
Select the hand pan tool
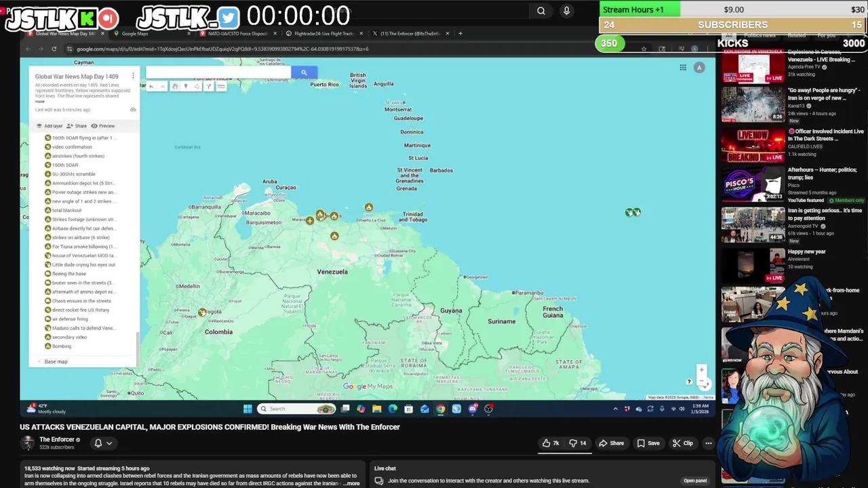click(175, 86)
